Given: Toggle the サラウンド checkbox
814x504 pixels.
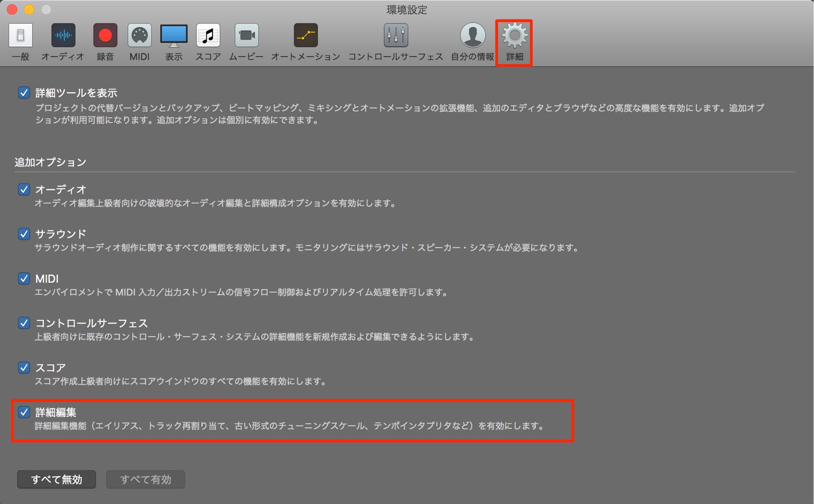Looking at the screenshot, I should pos(24,234).
